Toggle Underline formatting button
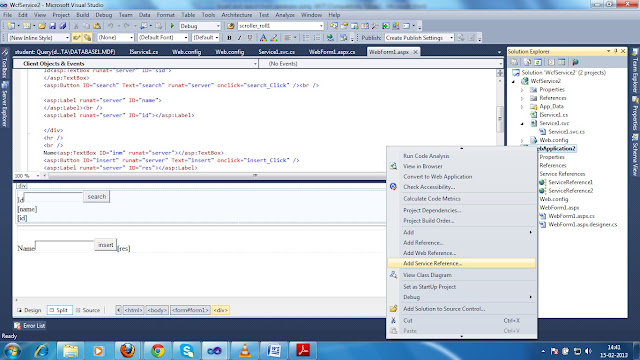Image resolution: width=640 pixels, height=360 pixels. [250, 38]
